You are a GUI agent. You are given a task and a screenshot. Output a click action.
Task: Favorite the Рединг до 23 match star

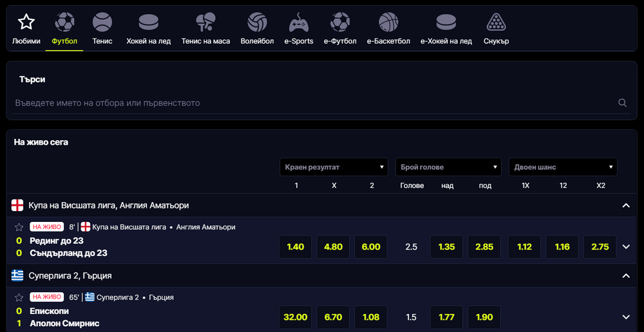coord(19,227)
